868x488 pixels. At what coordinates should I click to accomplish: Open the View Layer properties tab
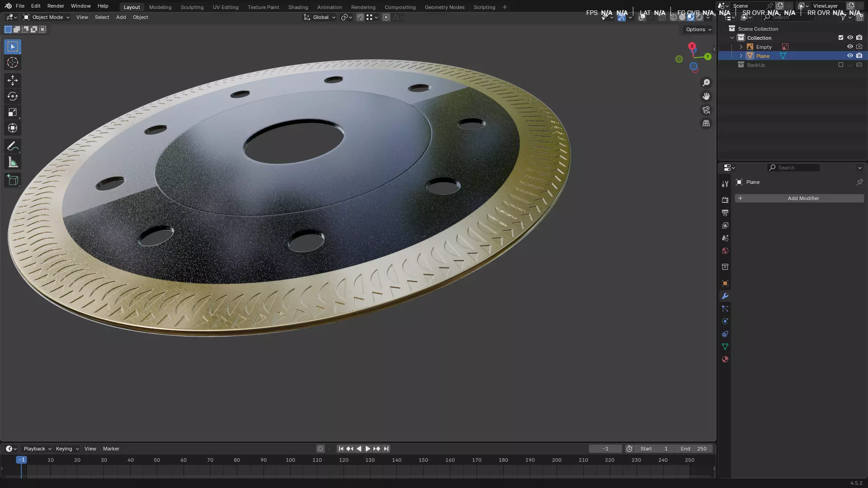pos(725,225)
